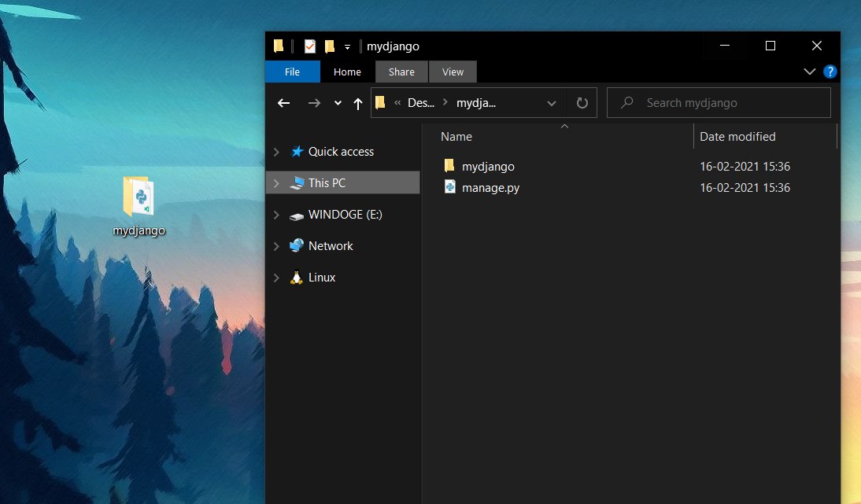
Task: Go back to the previous folder
Action: click(283, 102)
